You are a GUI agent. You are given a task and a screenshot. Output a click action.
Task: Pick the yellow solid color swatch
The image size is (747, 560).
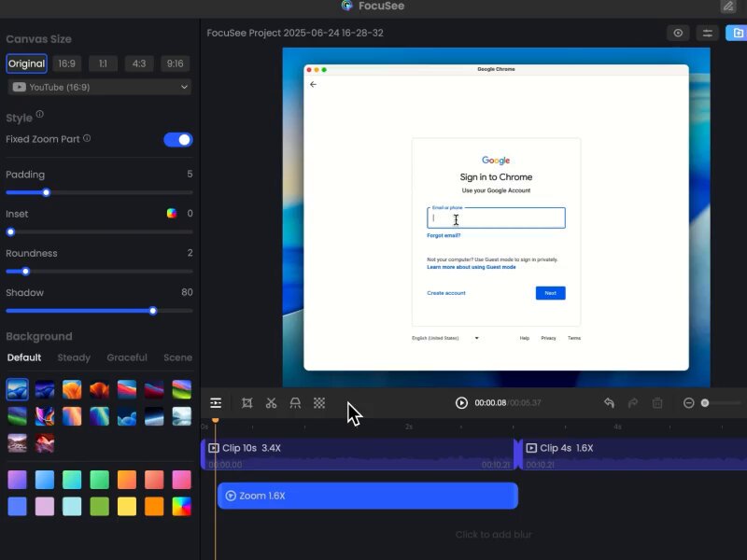(x=127, y=507)
